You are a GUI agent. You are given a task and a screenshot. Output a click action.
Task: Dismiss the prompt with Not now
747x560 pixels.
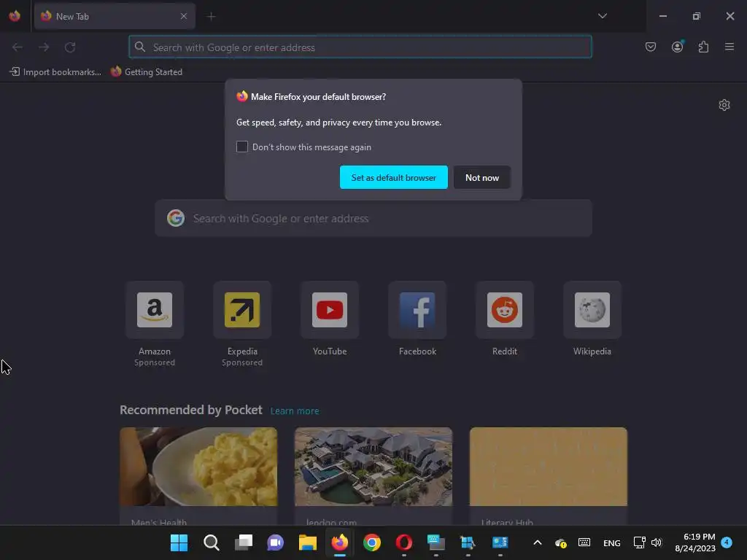click(x=482, y=177)
